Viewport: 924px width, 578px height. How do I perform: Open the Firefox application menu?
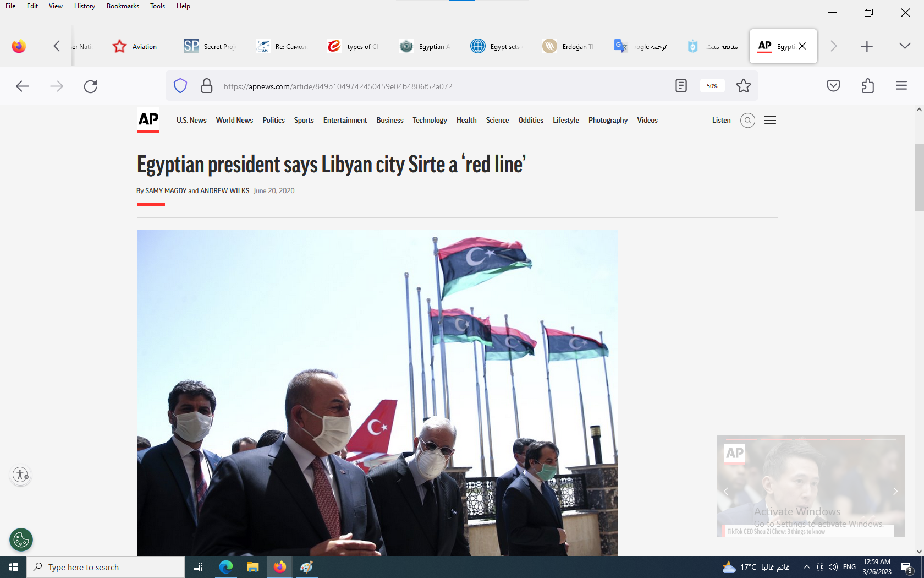click(x=901, y=86)
